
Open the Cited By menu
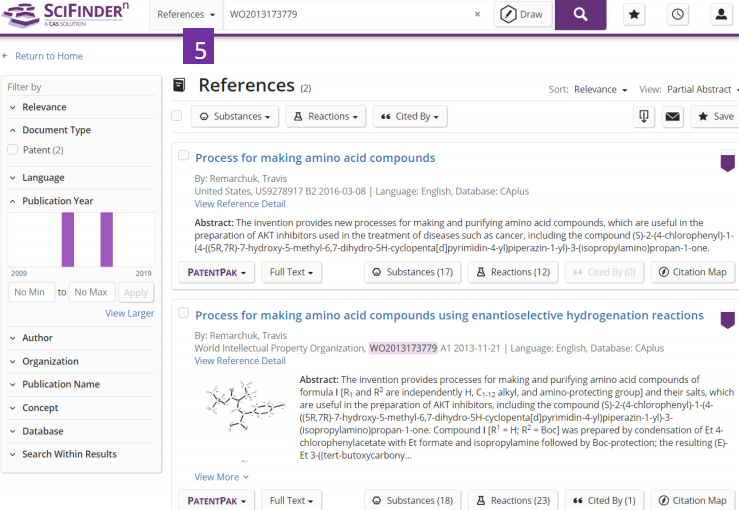[409, 117]
